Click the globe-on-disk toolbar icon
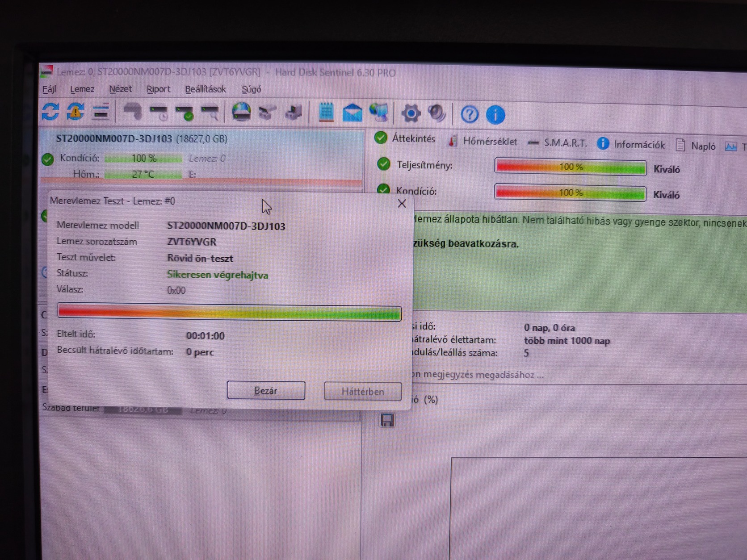This screenshot has height=560, width=747. coord(241,112)
